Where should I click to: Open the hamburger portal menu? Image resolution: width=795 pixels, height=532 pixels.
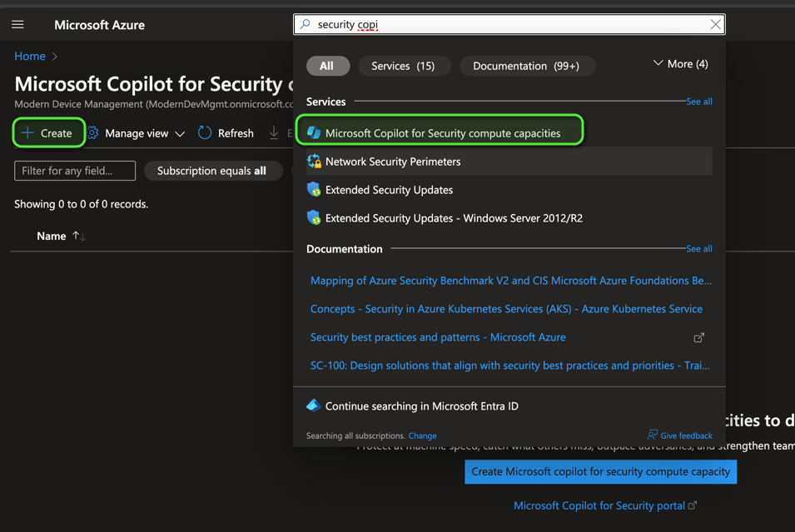coord(17,25)
